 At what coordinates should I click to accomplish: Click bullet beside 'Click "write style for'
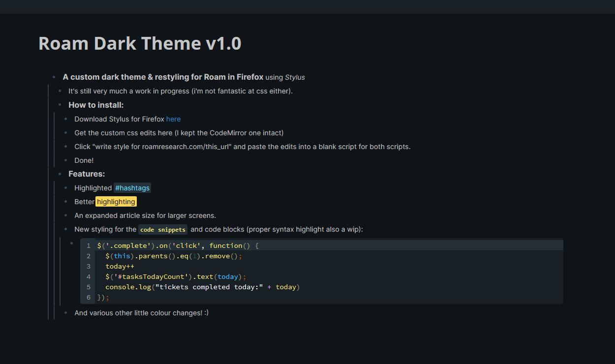pos(65,147)
